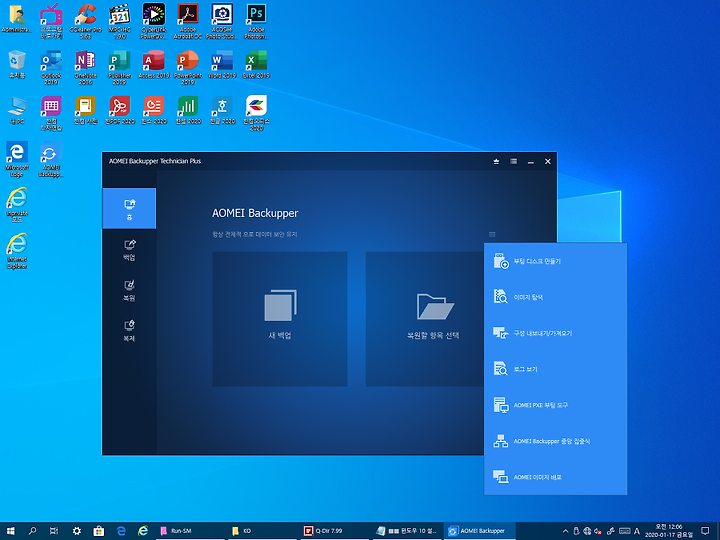This screenshot has height=540, width=720.
Task: Launch MPC-HC desktop shortcut
Action: [x=120, y=22]
